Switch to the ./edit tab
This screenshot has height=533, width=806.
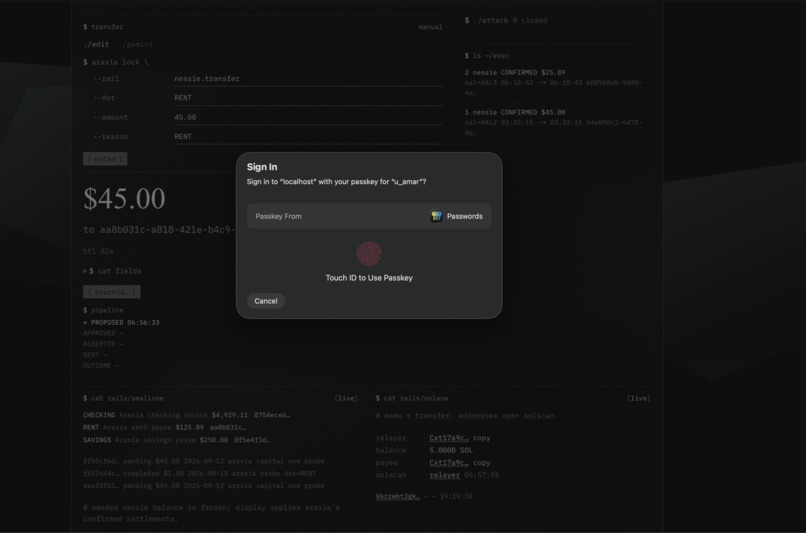96,45
